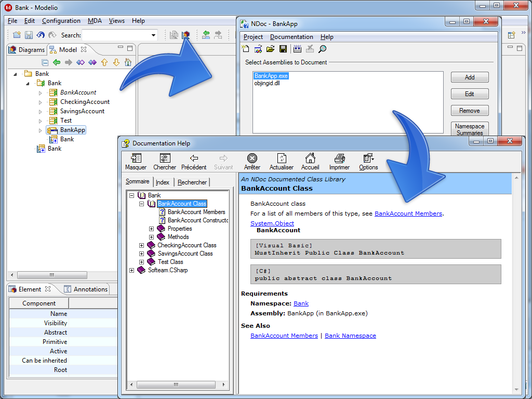
Task: Click Imprimer print button
Action: coord(339,162)
